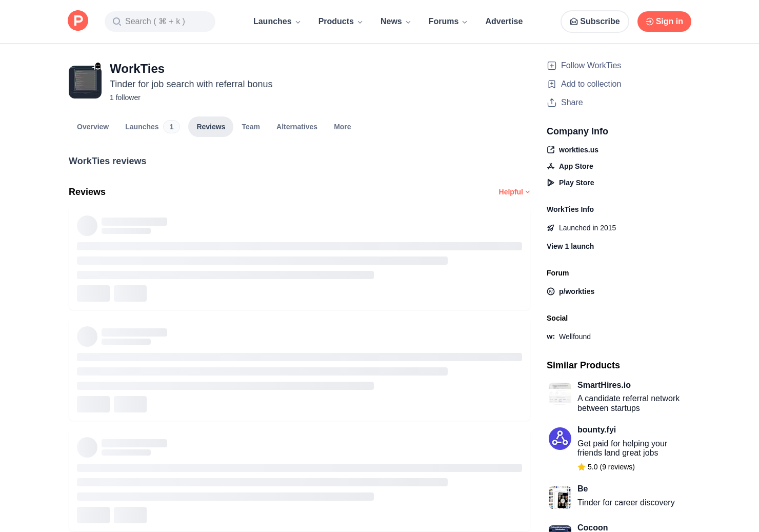Click the SmartHires.io thumbnail
Viewport: 759px width, 532px height.
(x=560, y=393)
